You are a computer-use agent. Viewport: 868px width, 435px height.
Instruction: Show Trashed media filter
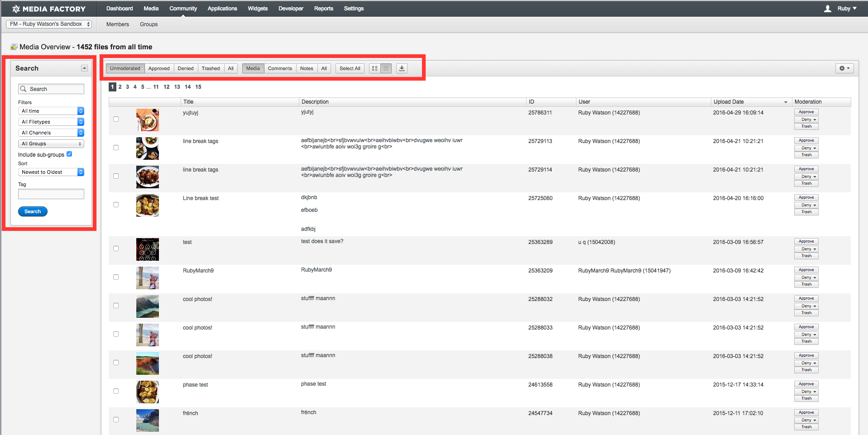(x=211, y=68)
